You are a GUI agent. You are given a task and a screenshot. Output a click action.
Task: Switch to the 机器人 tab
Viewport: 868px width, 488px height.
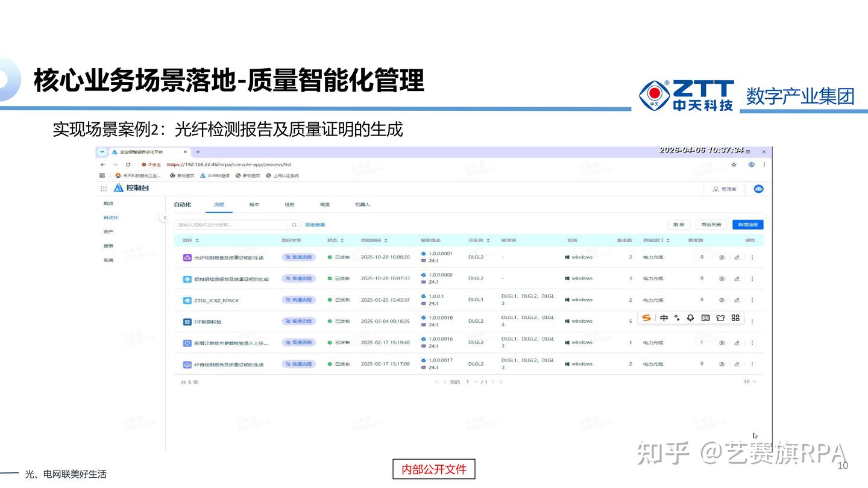click(363, 205)
